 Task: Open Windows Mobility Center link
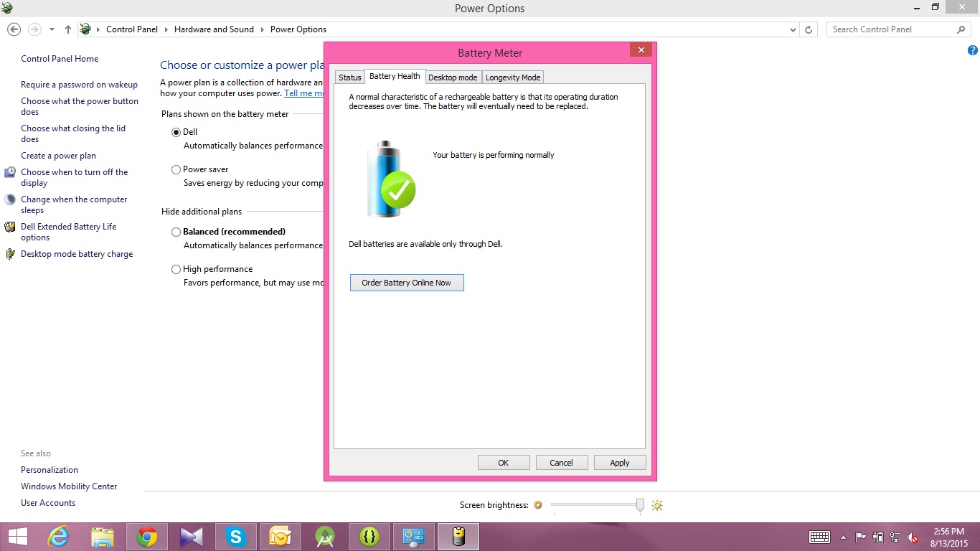(69, 486)
